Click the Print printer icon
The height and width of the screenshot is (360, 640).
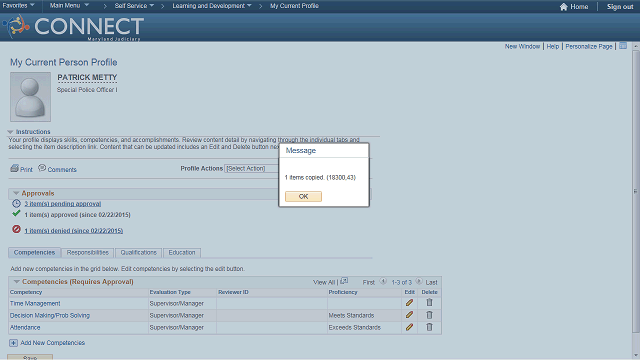(15, 168)
